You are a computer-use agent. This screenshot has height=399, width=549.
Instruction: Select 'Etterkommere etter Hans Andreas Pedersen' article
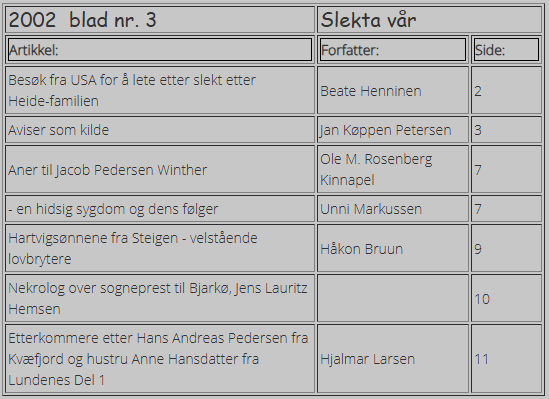click(x=160, y=359)
